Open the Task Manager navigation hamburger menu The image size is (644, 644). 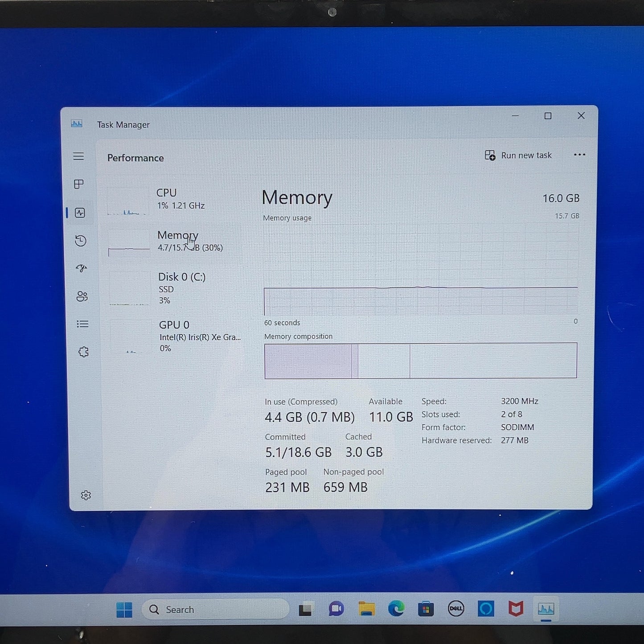tap(78, 156)
